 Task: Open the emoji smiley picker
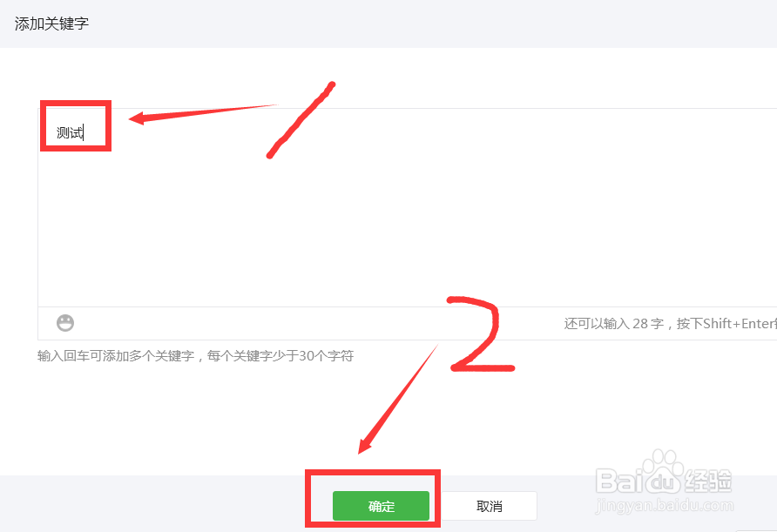(x=65, y=323)
